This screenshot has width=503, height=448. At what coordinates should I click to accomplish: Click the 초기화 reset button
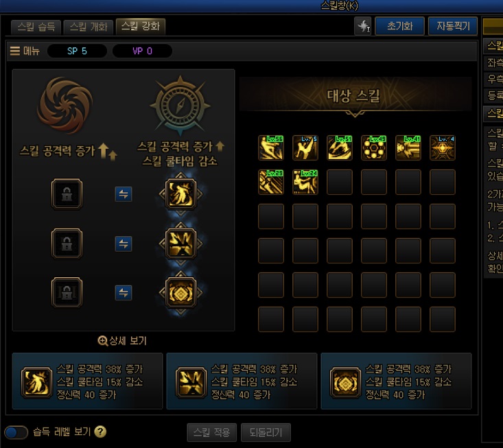(399, 26)
